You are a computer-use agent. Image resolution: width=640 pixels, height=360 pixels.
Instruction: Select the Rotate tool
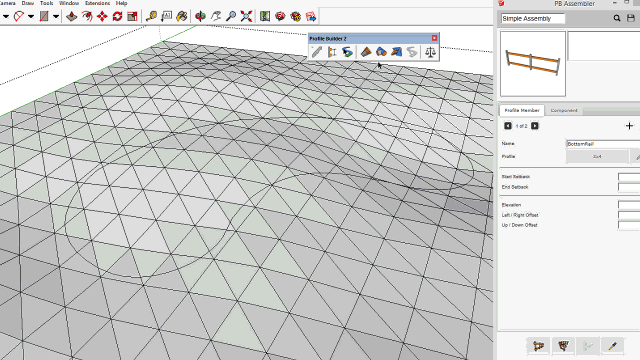[118, 16]
